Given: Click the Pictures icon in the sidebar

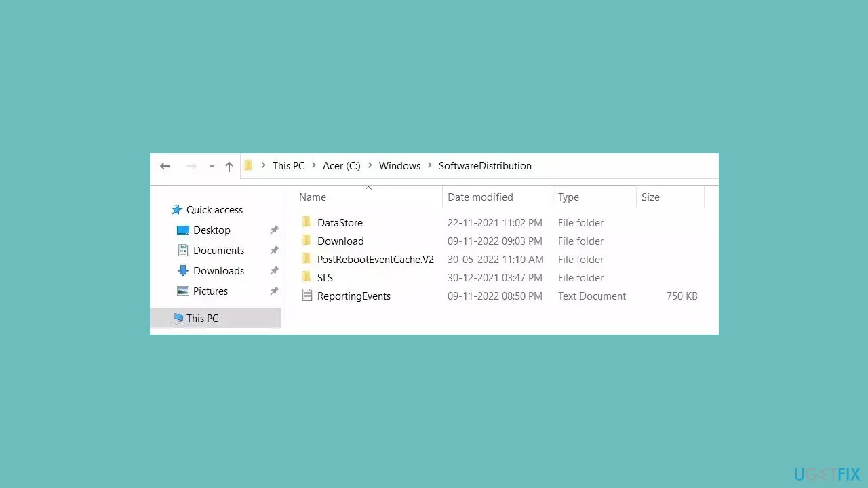Looking at the screenshot, I should 183,291.
